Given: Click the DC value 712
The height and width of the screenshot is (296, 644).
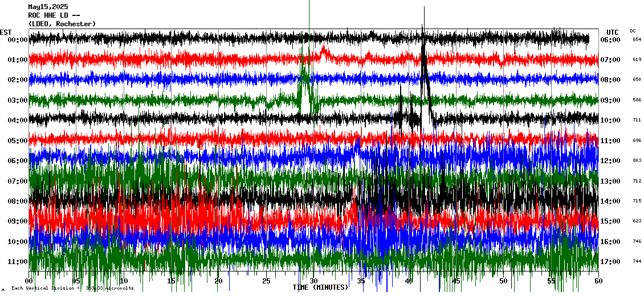Looking at the screenshot, I should click(x=637, y=181).
